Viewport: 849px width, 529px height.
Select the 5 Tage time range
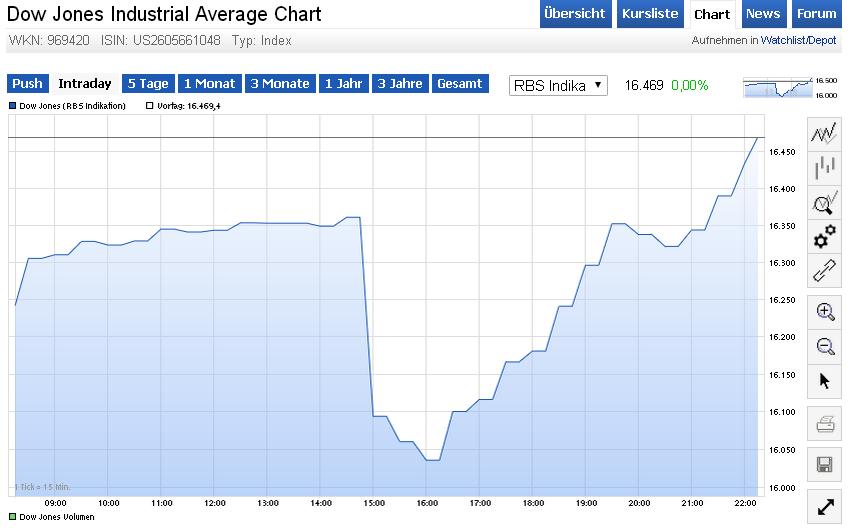tap(147, 84)
